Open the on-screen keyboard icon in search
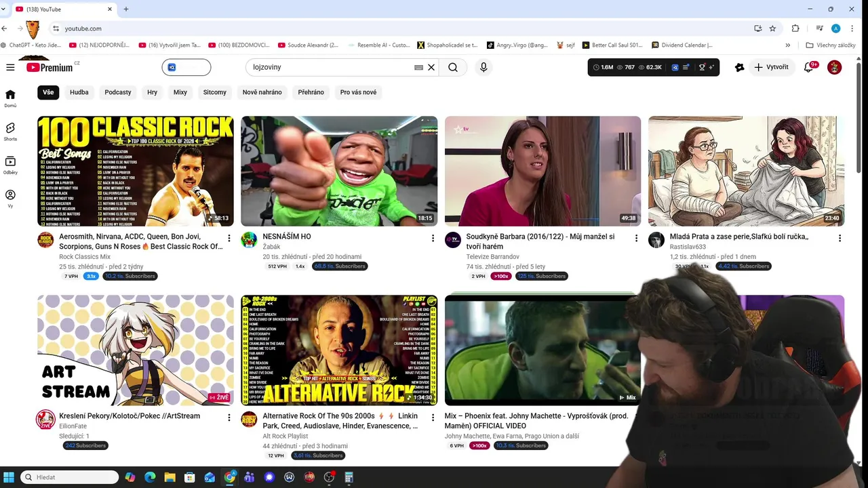This screenshot has height=488, width=868. tap(418, 67)
